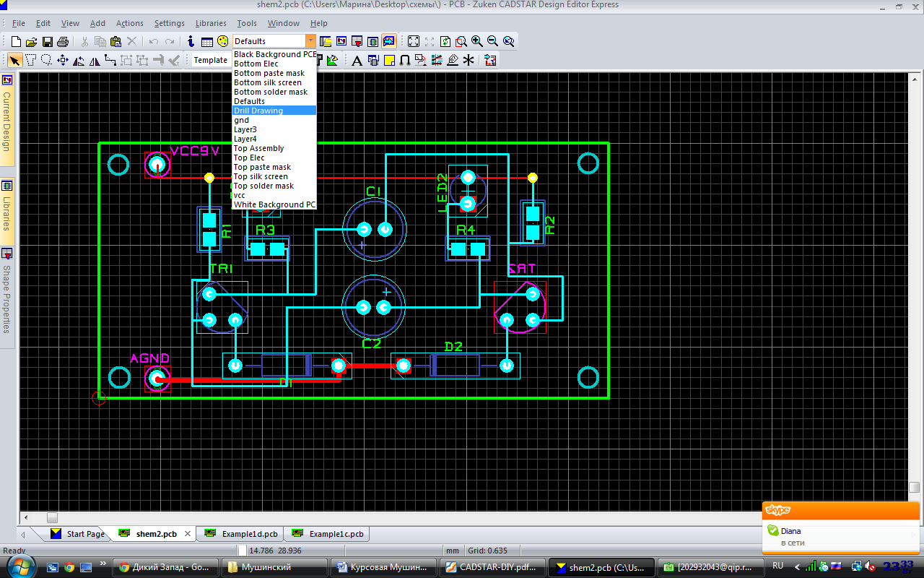Zoom out with magnifier minus icon
Viewport: 924px width, 578px height.
click(493, 41)
